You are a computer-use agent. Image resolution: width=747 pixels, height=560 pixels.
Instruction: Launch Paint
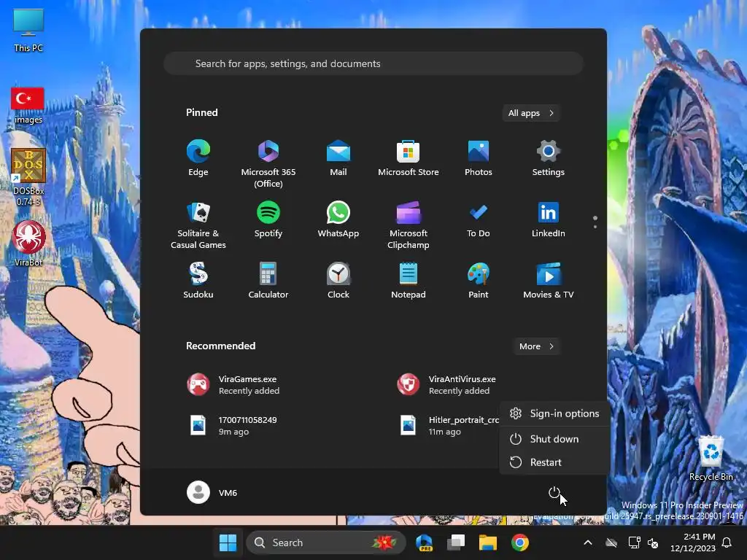click(x=479, y=281)
